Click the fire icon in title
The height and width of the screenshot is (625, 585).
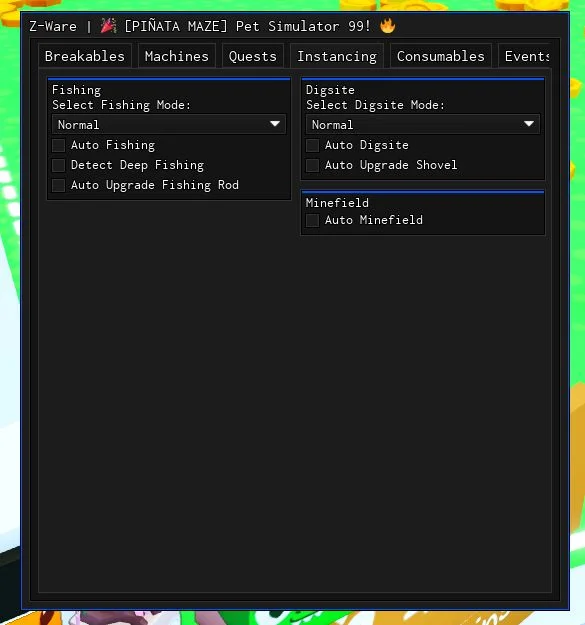pyautogui.click(x=387, y=26)
